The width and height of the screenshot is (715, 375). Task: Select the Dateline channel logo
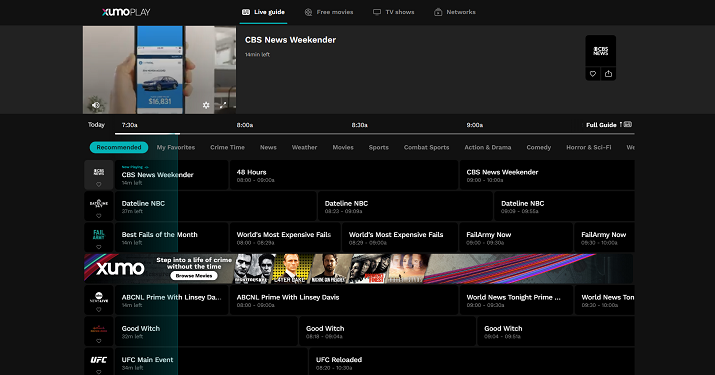click(x=98, y=203)
